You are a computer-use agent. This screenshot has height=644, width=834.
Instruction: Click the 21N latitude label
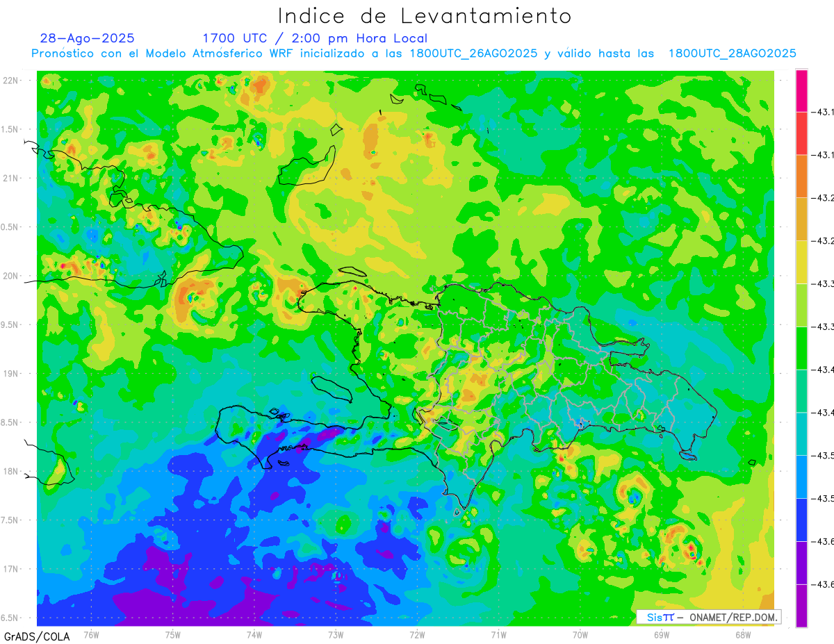click(x=12, y=178)
